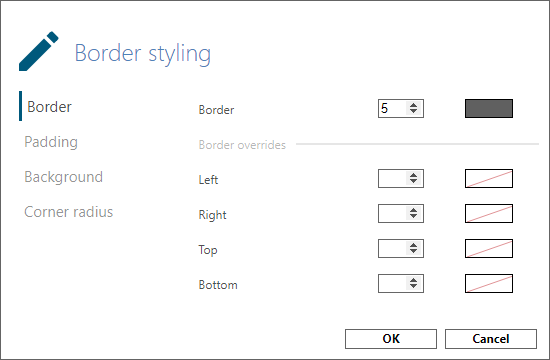Decrease the Right override spinner down arrow
The height and width of the screenshot is (360, 550).
coord(414,216)
